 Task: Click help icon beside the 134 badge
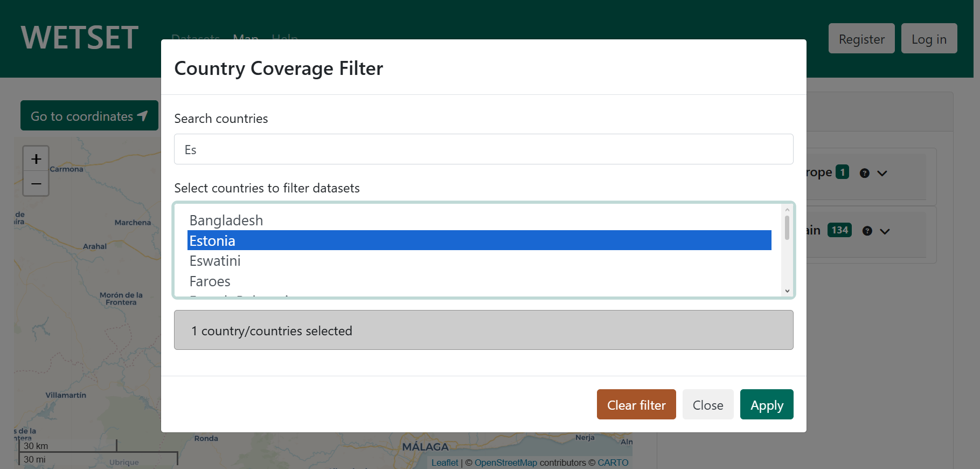(867, 231)
